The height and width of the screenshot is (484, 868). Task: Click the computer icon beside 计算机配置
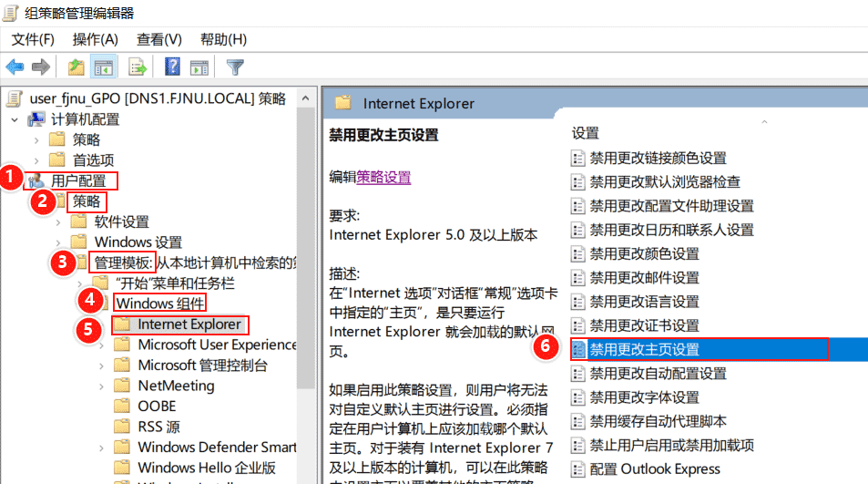36,119
